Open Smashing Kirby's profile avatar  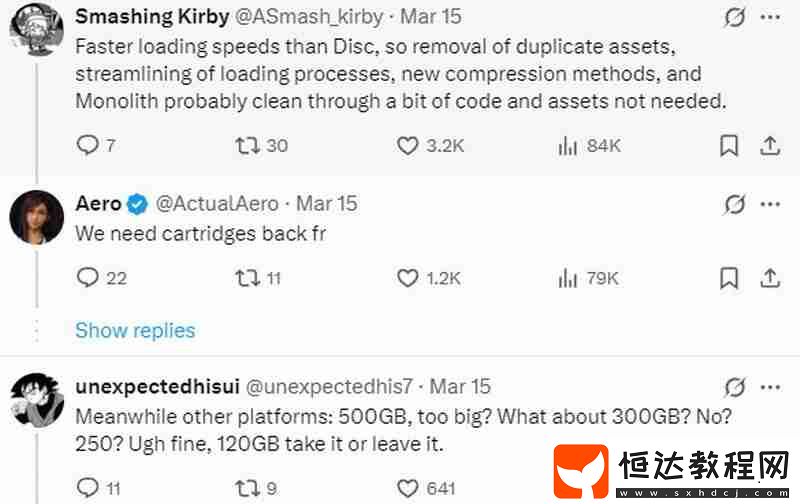[36, 28]
